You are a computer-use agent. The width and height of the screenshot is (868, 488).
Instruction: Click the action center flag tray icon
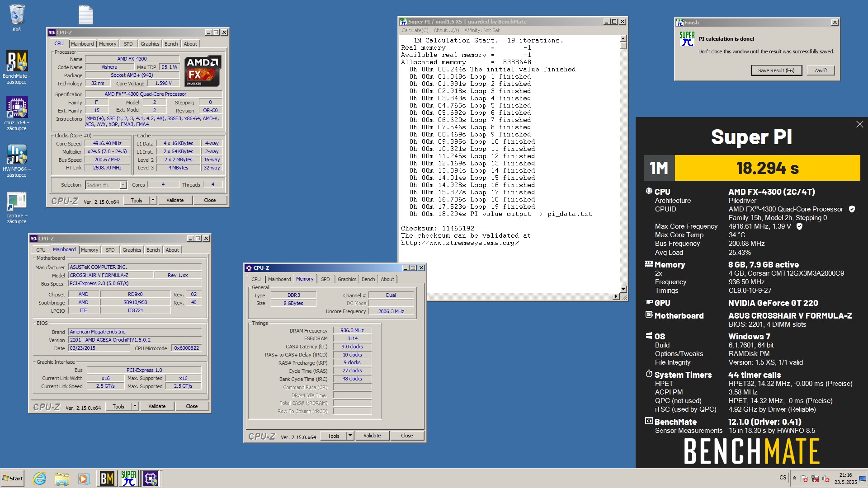804,479
